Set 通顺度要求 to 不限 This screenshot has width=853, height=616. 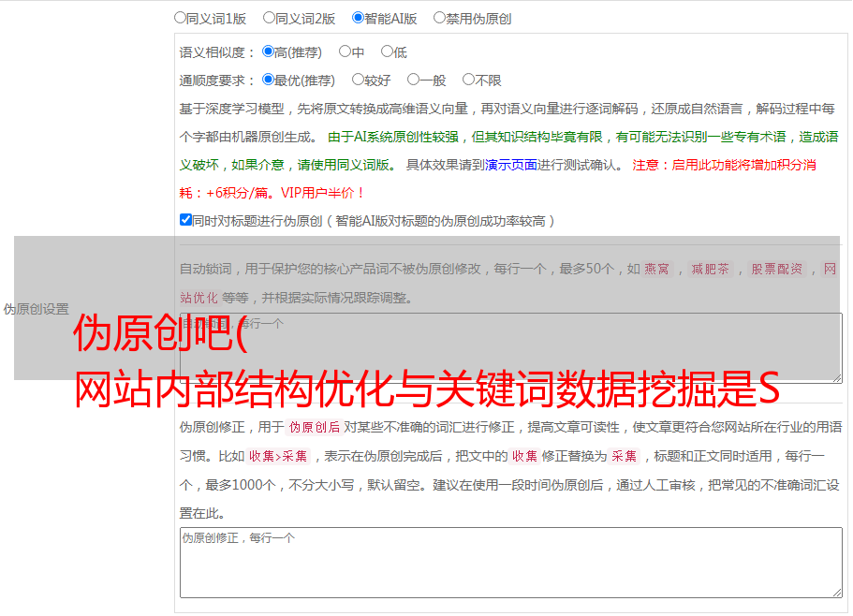468,80
